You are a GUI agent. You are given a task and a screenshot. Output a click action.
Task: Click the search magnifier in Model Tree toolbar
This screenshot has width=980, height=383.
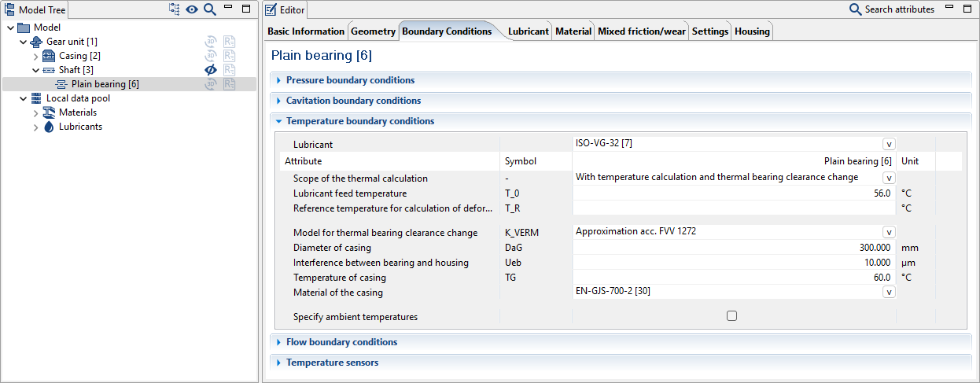[209, 9]
